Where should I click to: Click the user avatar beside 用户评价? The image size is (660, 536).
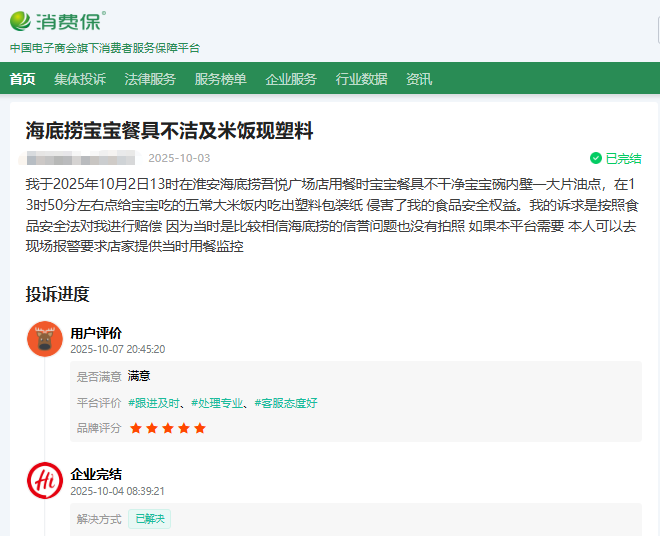coord(45,340)
